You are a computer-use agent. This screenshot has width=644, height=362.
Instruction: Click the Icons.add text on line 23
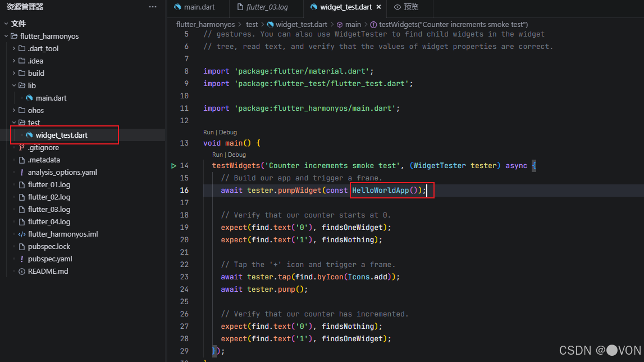pyautogui.click(x=368, y=277)
